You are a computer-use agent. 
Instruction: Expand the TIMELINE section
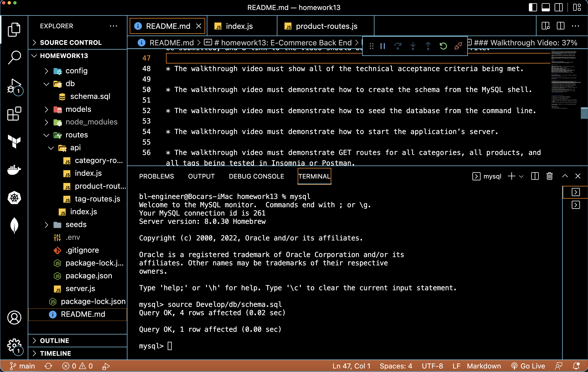pos(78,353)
